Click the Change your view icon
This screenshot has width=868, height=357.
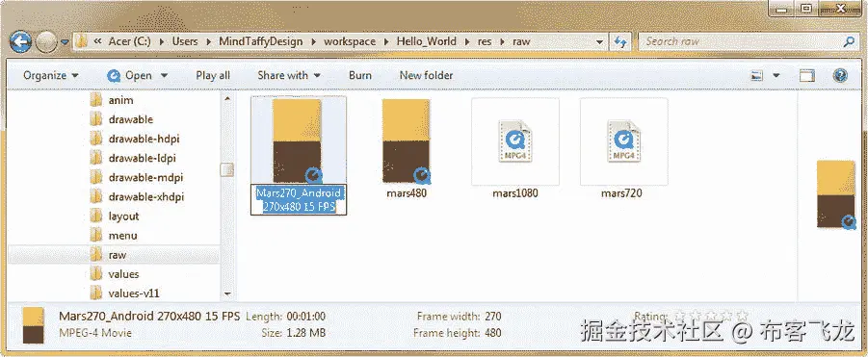[x=757, y=76]
